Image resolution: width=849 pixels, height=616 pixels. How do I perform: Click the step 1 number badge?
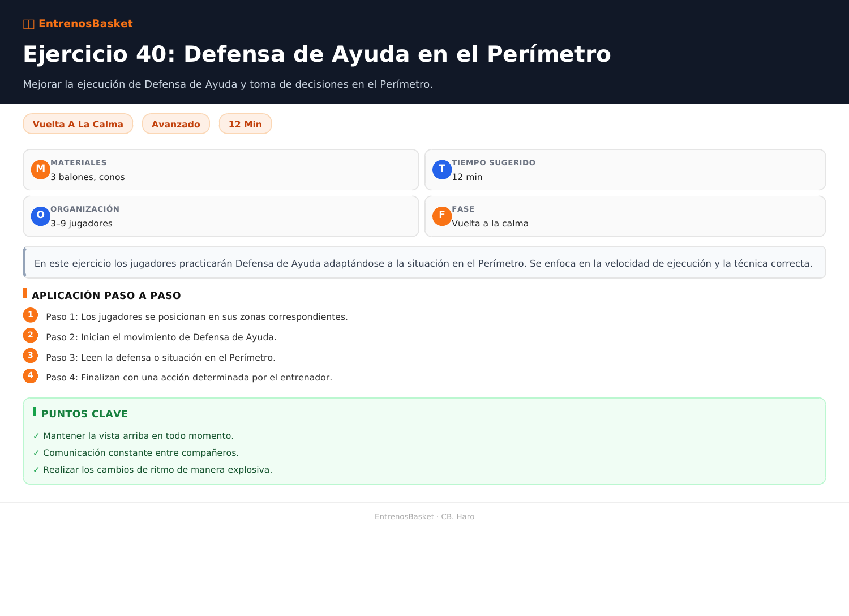pos(31,315)
